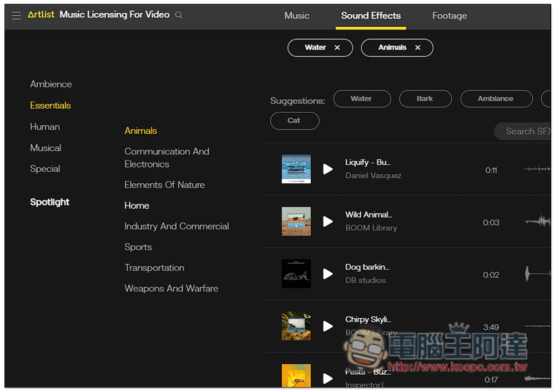The image size is (555, 392).
Task: Play the Wild Animal sound effect
Action: click(x=328, y=222)
